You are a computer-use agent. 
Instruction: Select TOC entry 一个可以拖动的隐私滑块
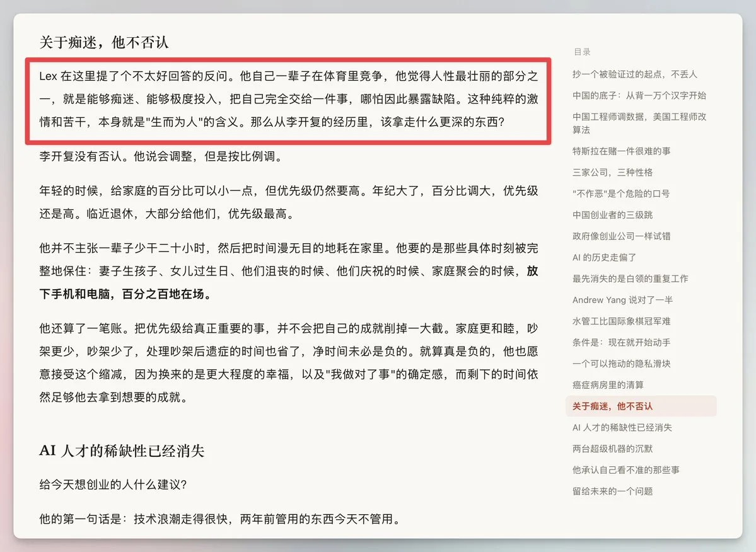621,363
